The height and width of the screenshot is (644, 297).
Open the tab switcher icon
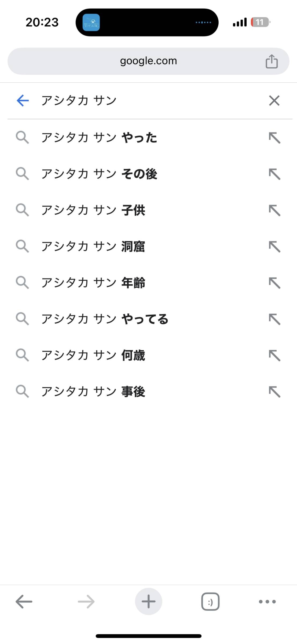pyautogui.click(x=210, y=602)
